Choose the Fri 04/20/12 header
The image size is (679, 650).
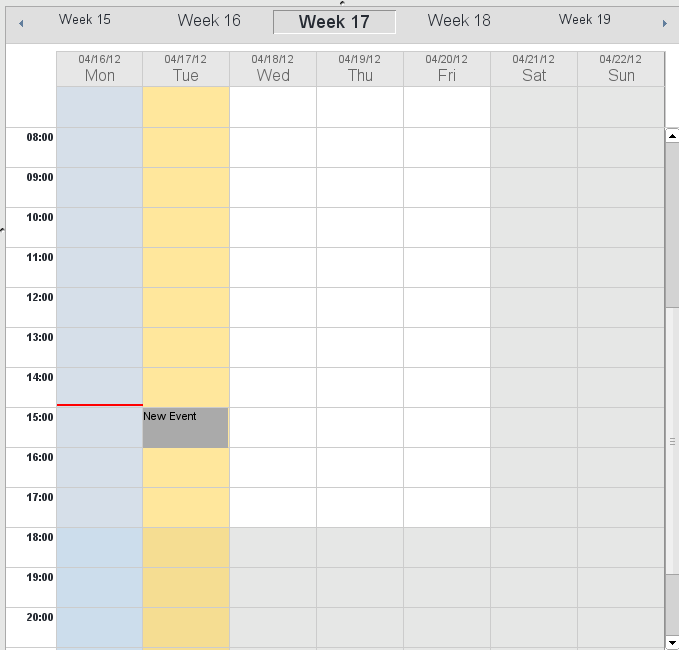pos(447,69)
